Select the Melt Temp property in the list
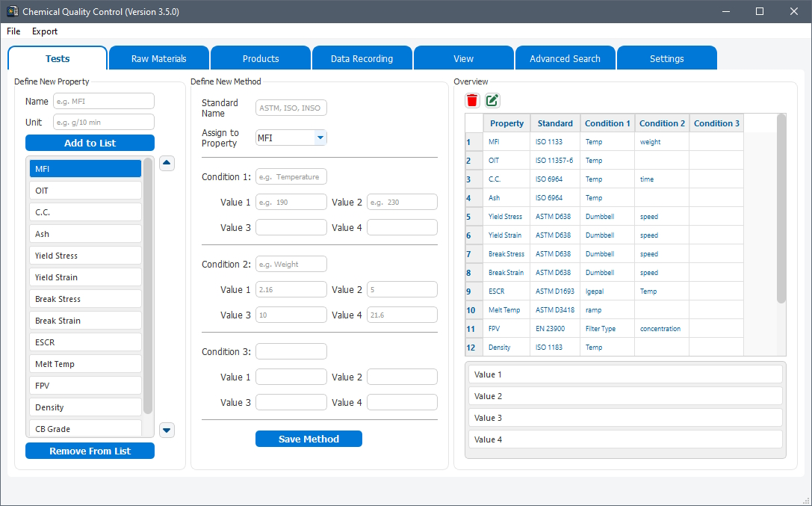812x506 pixels. pos(84,363)
